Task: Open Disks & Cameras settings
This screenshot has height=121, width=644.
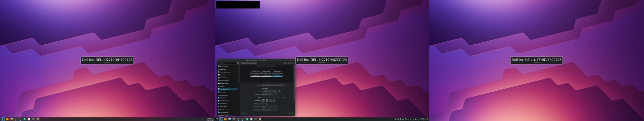Action: [227, 101]
